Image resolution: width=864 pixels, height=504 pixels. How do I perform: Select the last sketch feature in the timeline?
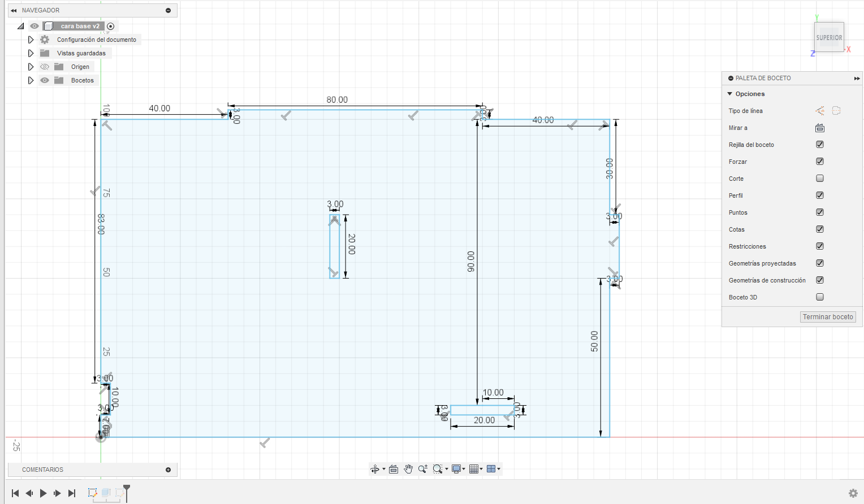(x=119, y=493)
